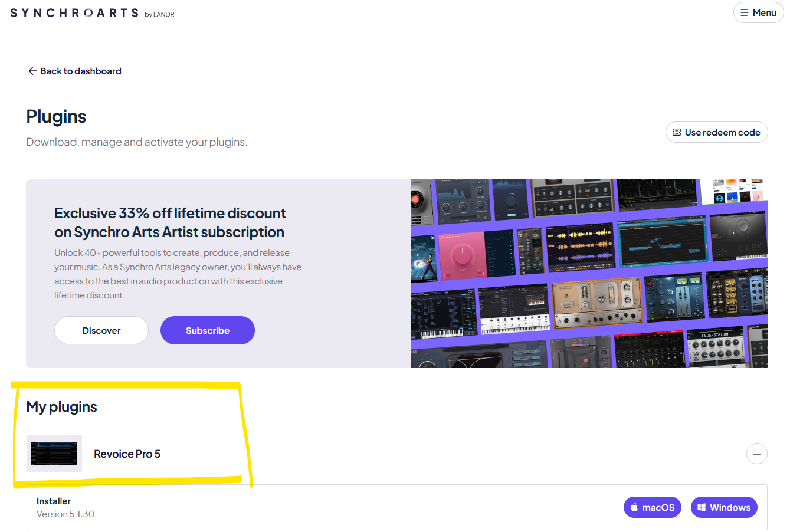Viewport: 790px width, 532px height.
Task: Click Use redeem code button
Action: click(716, 132)
